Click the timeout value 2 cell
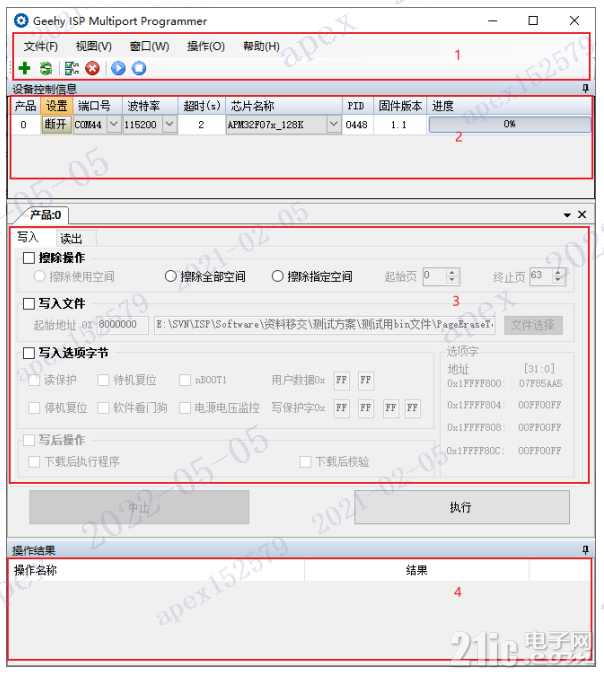 201,125
